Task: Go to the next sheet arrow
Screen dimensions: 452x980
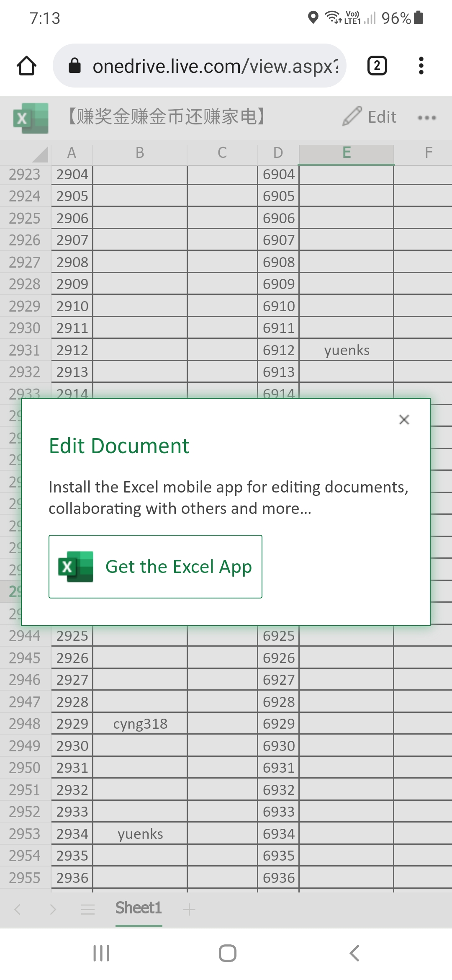Action: [x=53, y=909]
